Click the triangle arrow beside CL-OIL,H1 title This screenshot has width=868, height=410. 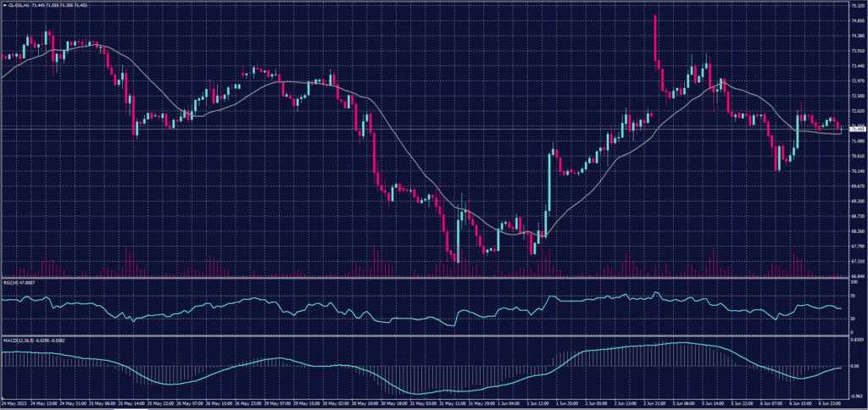click(3, 4)
